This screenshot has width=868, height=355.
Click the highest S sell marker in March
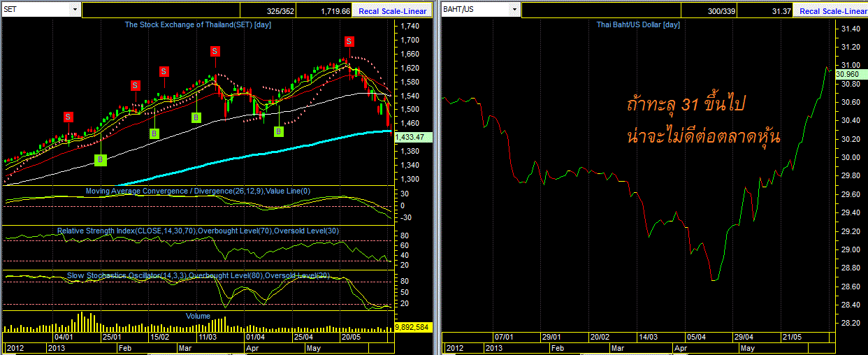(215, 51)
